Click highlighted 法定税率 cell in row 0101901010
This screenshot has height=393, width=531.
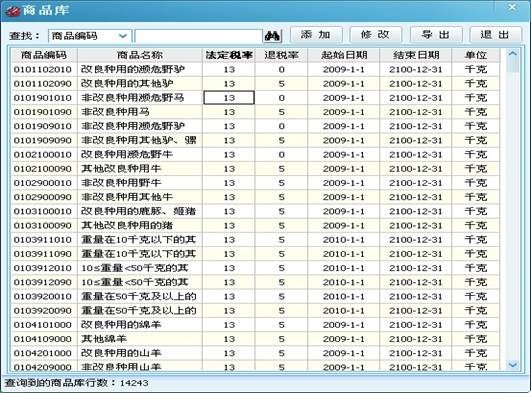[x=229, y=98]
